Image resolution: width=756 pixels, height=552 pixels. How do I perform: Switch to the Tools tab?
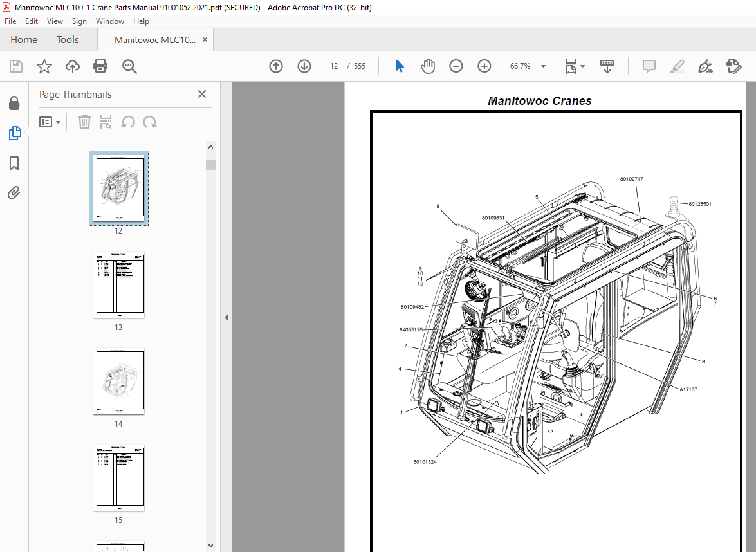68,39
